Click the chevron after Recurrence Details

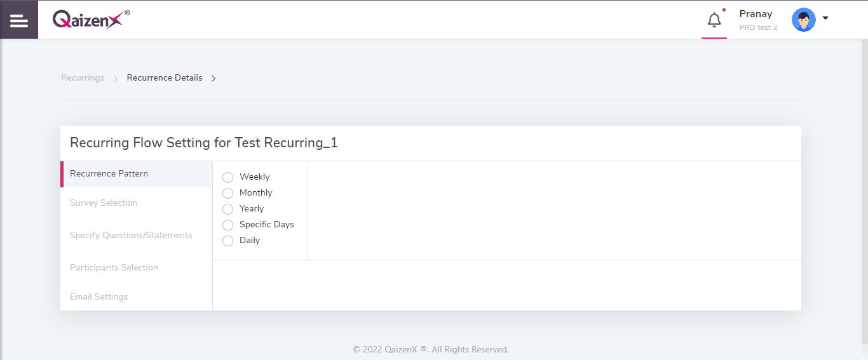(214, 78)
